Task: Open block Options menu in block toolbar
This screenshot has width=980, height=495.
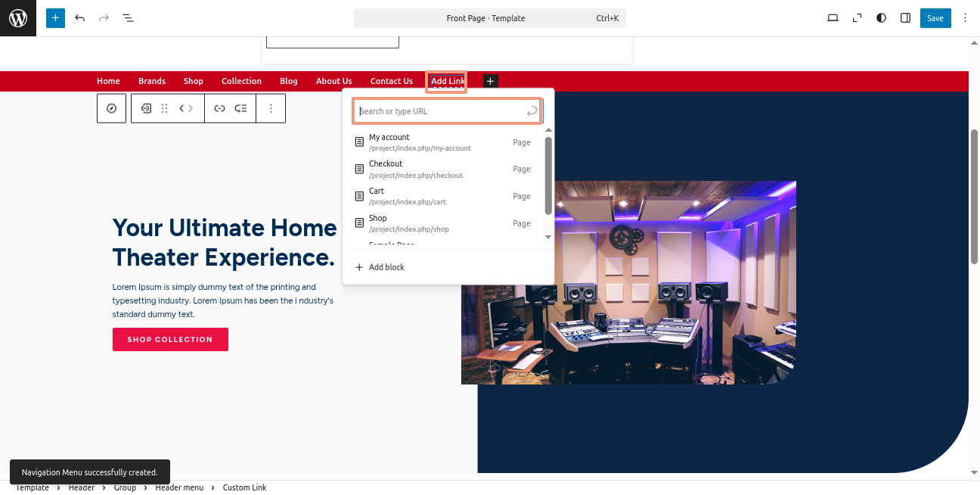Action: point(271,108)
